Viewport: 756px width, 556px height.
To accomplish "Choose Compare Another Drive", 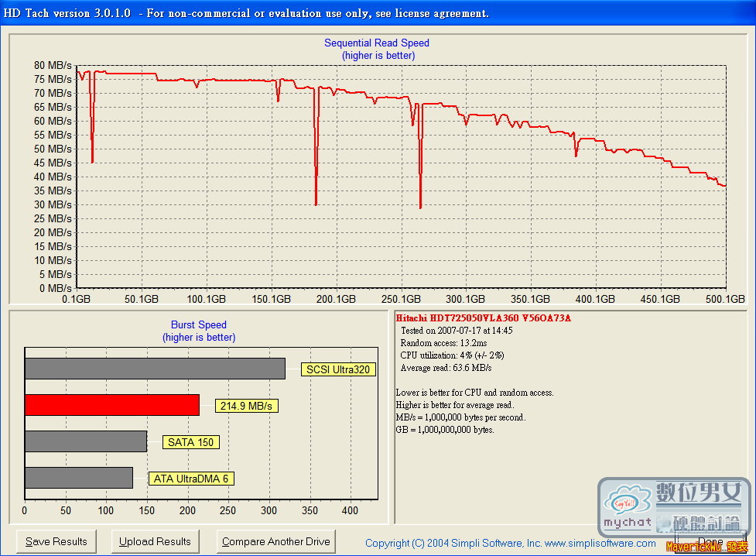I will (275, 541).
